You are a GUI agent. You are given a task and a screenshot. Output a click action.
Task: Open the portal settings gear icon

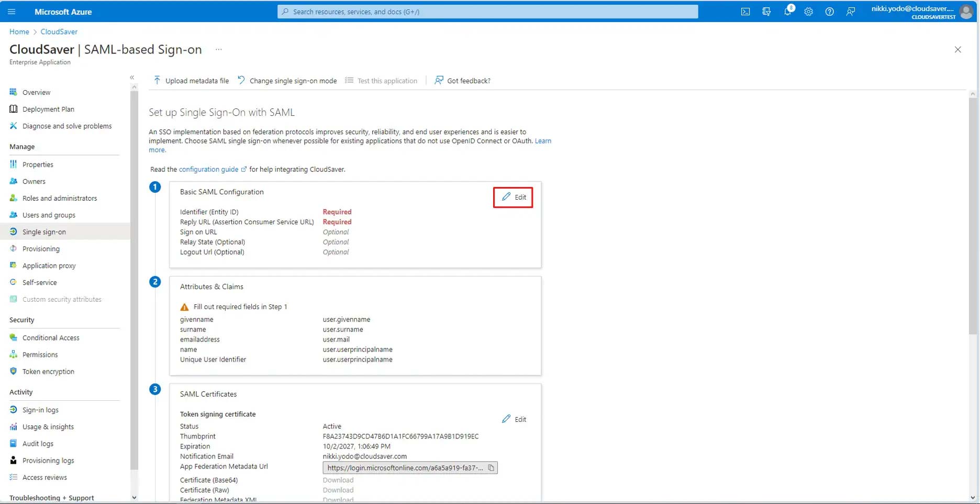click(808, 12)
